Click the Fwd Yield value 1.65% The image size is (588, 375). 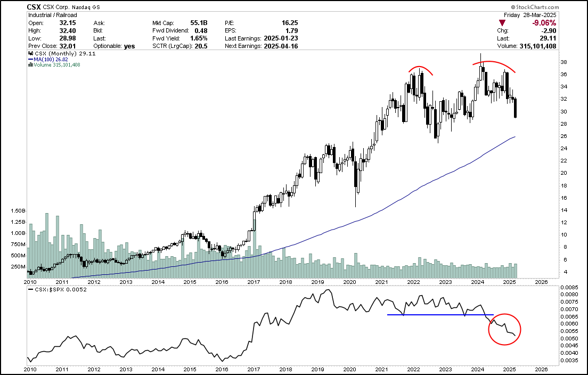(x=198, y=39)
